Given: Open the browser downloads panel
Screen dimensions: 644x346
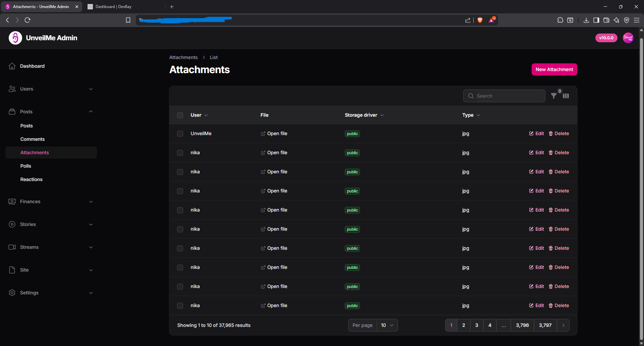Looking at the screenshot, I should 586,20.
